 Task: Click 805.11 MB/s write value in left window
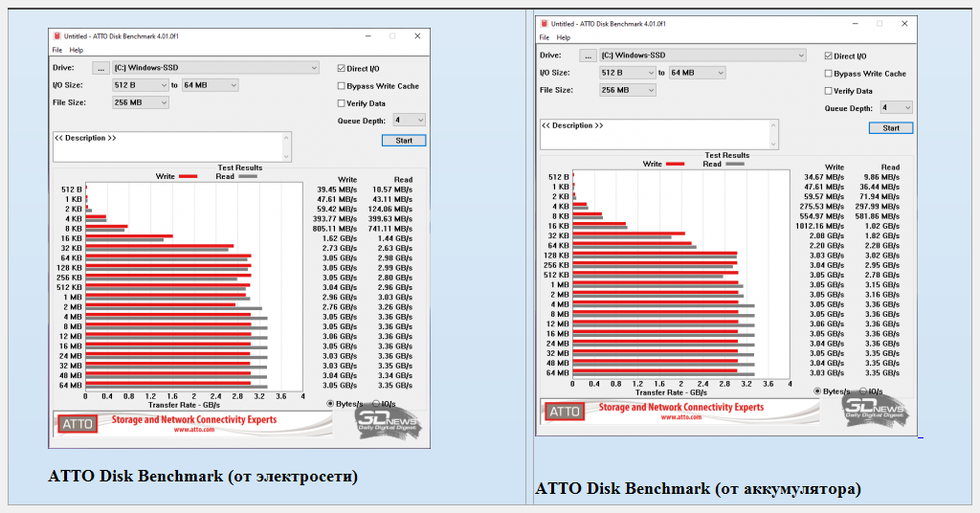(x=335, y=229)
